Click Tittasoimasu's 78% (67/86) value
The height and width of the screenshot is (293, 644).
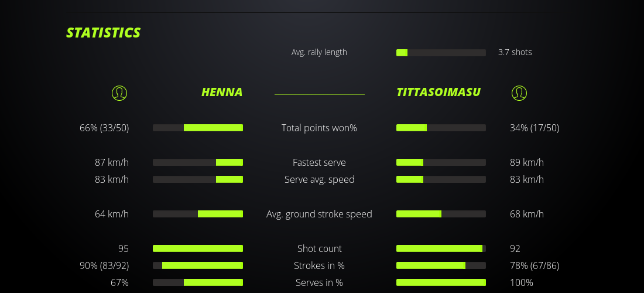(535, 265)
